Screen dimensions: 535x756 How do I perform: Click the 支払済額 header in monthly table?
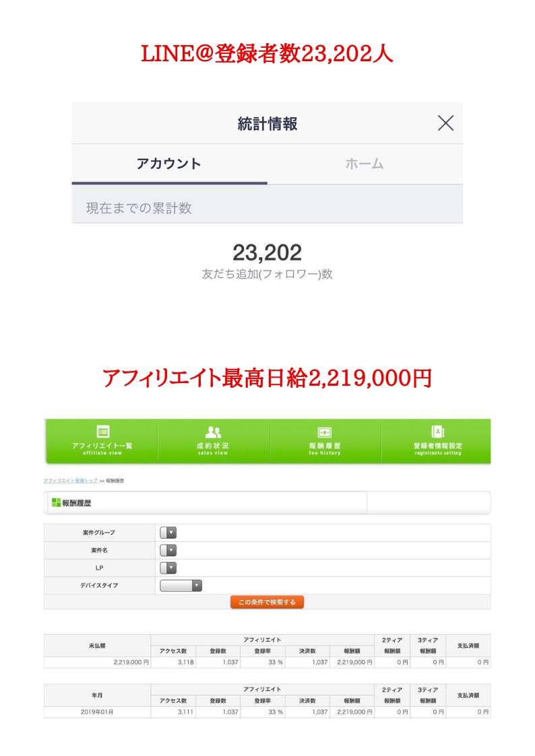[468, 695]
